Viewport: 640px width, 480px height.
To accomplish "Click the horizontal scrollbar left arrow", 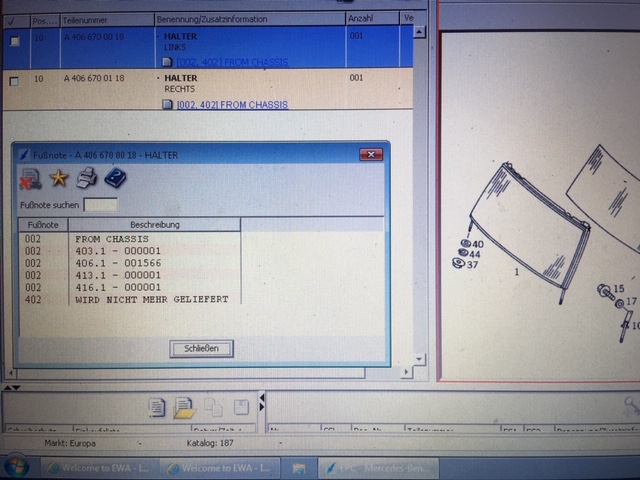I will (11, 372).
